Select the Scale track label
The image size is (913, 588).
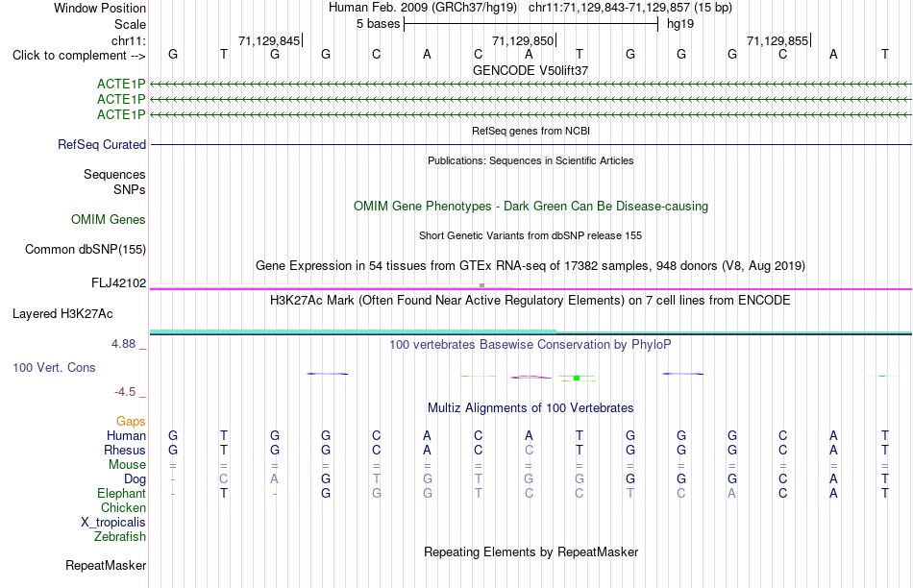tap(130, 24)
